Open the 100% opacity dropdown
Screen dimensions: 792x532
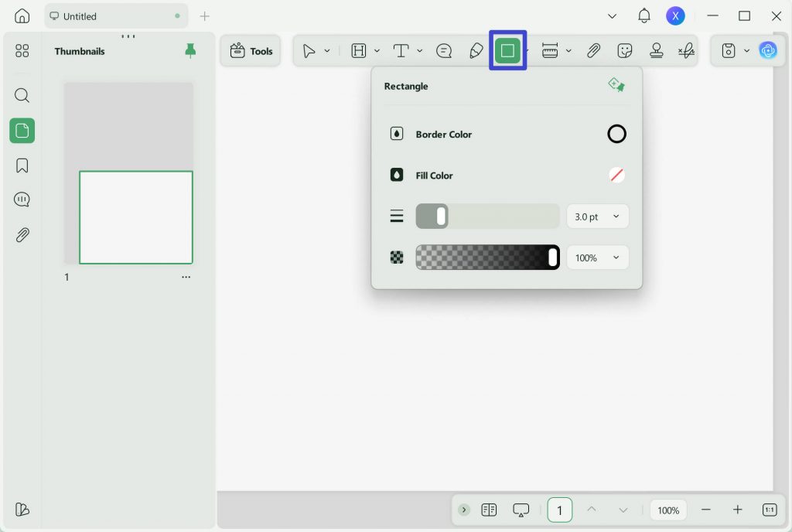(x=598, y=257)
